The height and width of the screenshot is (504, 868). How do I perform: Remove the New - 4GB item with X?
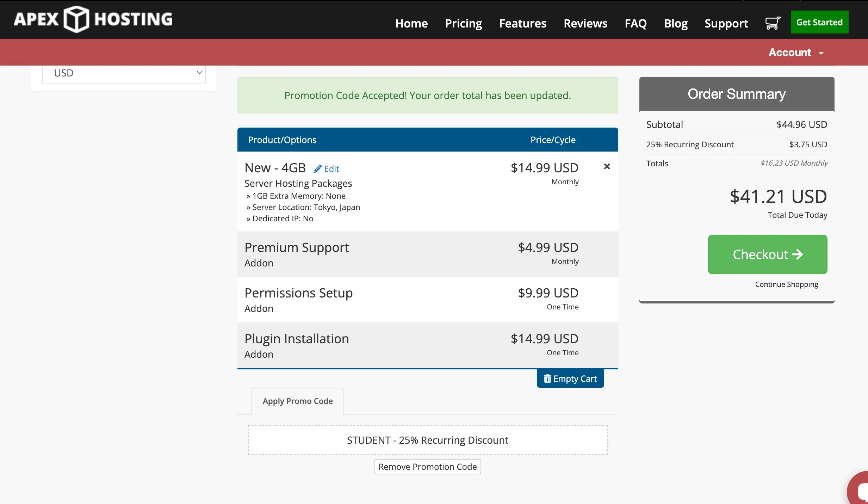pyautogui.click(x=607, y=166)
